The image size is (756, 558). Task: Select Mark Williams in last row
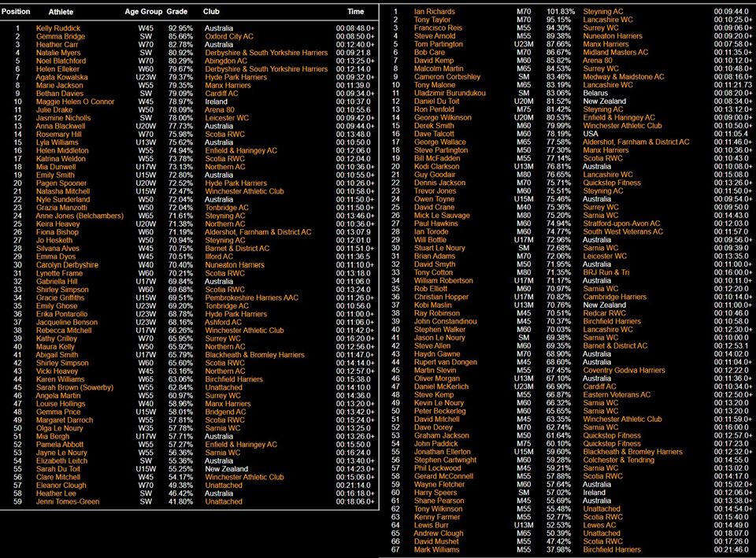439,549
